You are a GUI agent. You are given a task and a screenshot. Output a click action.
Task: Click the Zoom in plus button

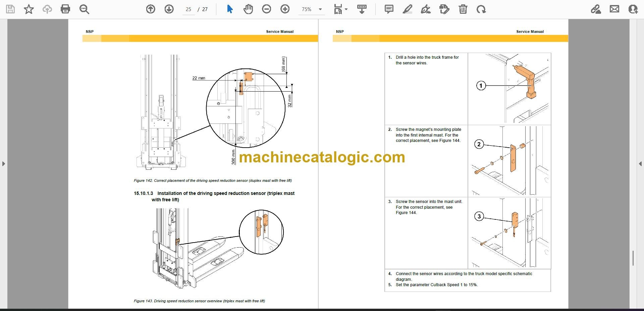pyautogui.click(x=285, y=9)
